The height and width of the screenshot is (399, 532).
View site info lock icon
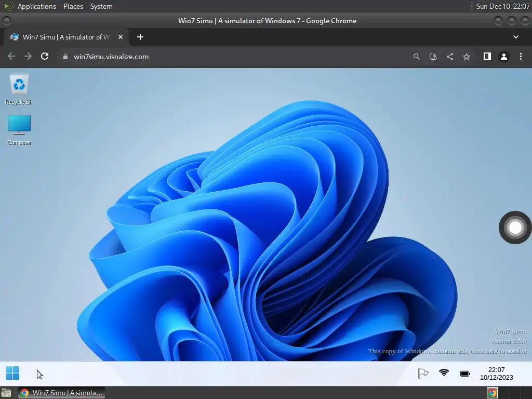coord(65,57)
